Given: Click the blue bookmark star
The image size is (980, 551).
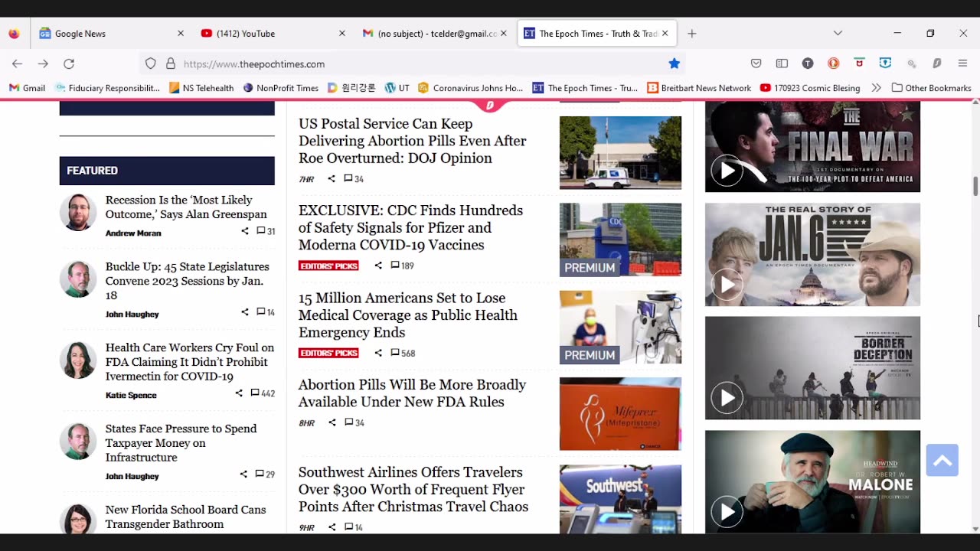Looking at the screenshot, I should [x=674, y=64].
